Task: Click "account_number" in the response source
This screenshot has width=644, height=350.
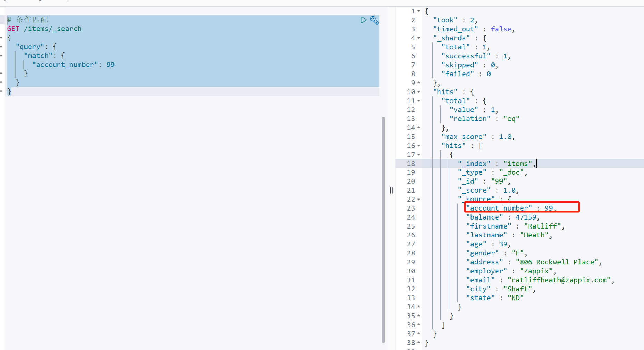Action: point(499,208)
